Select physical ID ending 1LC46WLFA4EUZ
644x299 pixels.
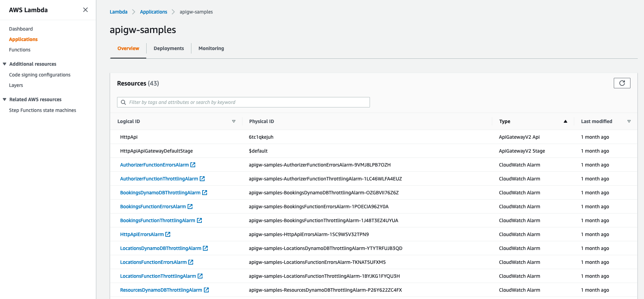tap(325, 179)
